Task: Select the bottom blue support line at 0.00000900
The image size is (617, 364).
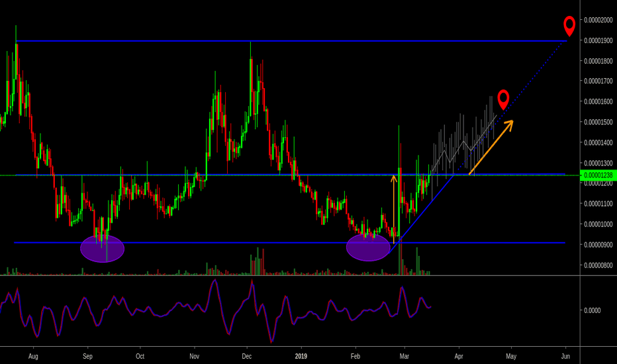Action: pyautogui.click(x=289, y=243)
